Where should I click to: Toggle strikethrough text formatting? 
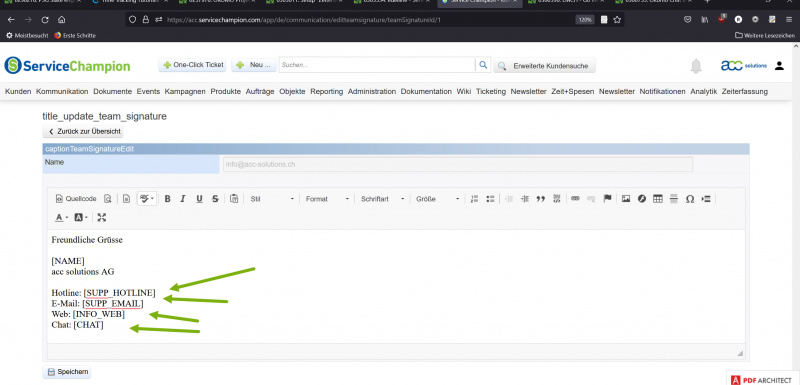[x=215, y=199]
